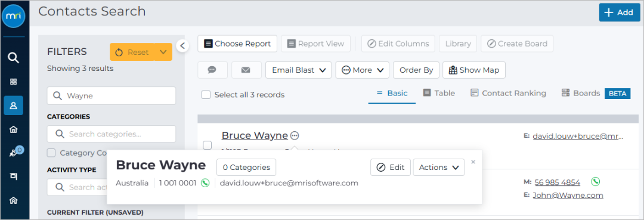Click the Search categories input field
Viewport: 644px width, 220px height.
pyautogui.click(x=112, y=134)
